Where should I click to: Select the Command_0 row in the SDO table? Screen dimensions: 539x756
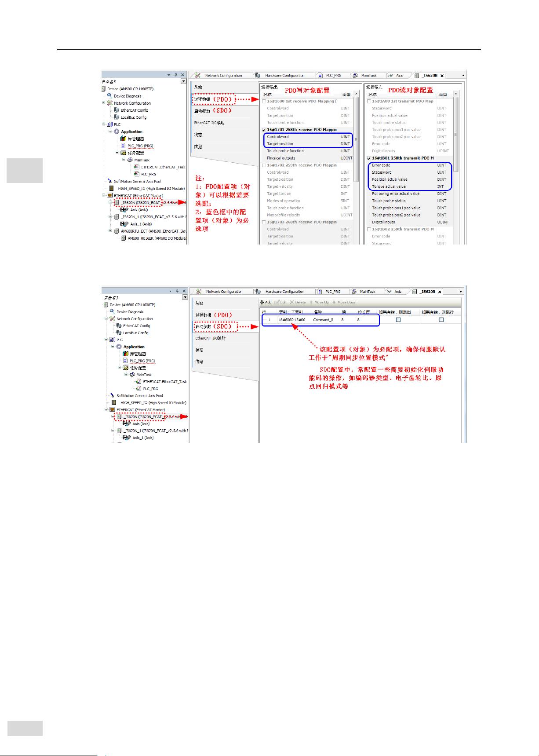[x=323, y=320]
